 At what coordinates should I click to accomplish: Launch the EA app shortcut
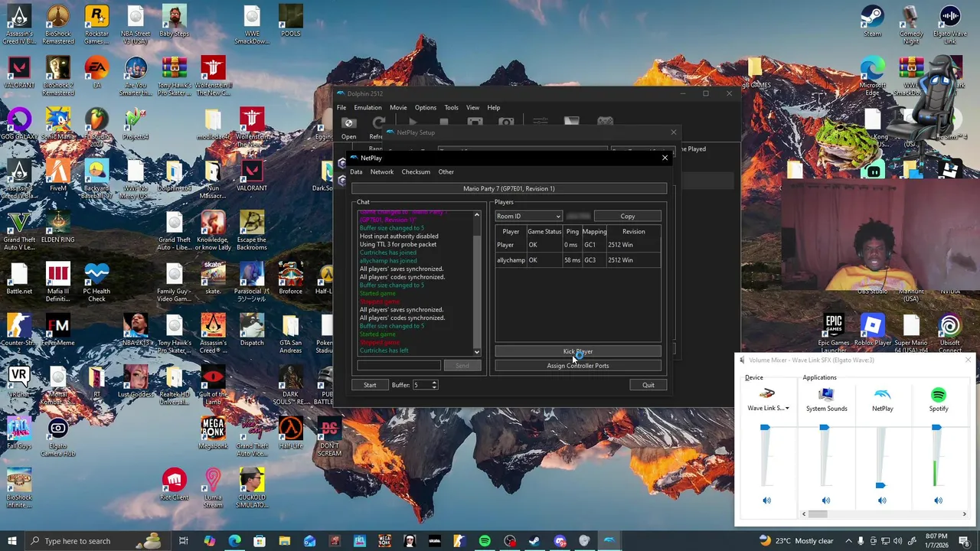tap(96, 73)
